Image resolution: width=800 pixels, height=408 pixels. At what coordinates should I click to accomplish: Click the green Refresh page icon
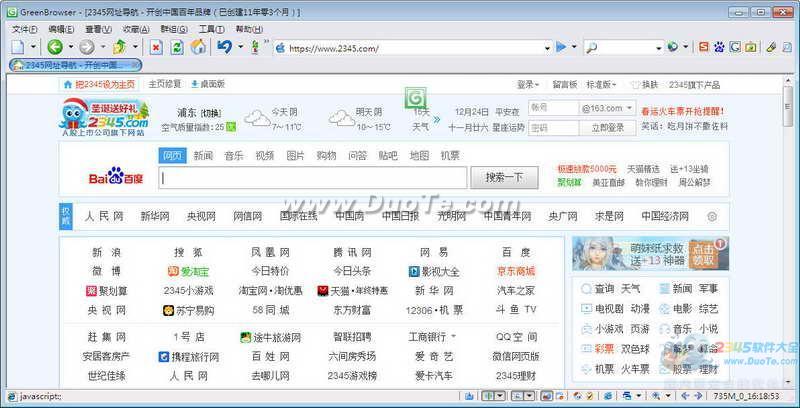177,47
